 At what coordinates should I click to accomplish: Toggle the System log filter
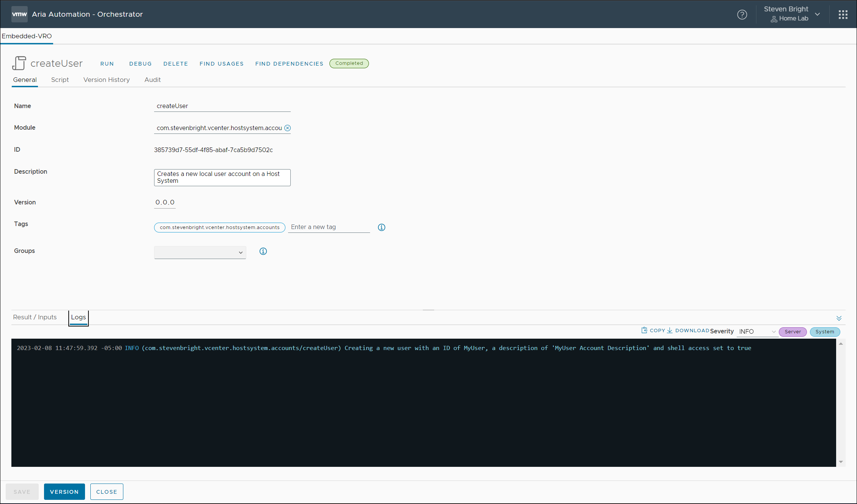pos(825,332)
